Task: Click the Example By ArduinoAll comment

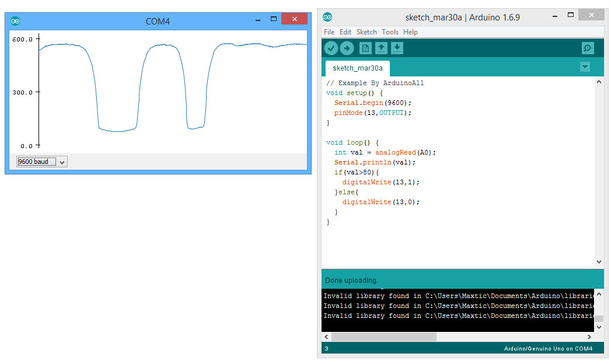Action: tap(375, 83)
